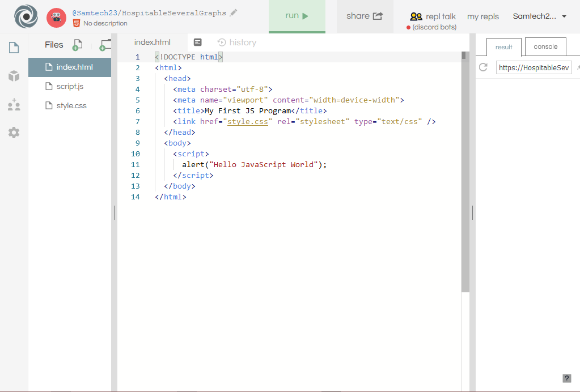Edit repl name with pencil icon
This screenshot has width=580, height=392.
coord(234,13)
